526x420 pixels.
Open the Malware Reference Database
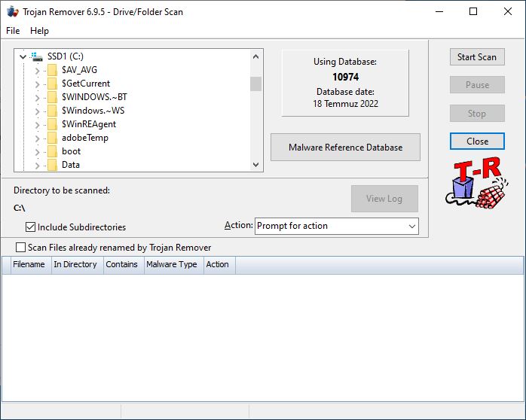345,148
